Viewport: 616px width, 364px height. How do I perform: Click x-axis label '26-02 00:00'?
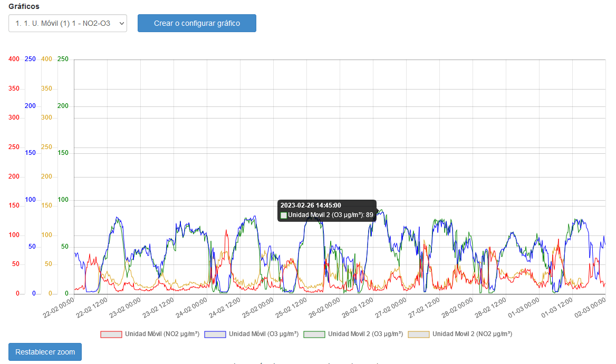point(325,308)
